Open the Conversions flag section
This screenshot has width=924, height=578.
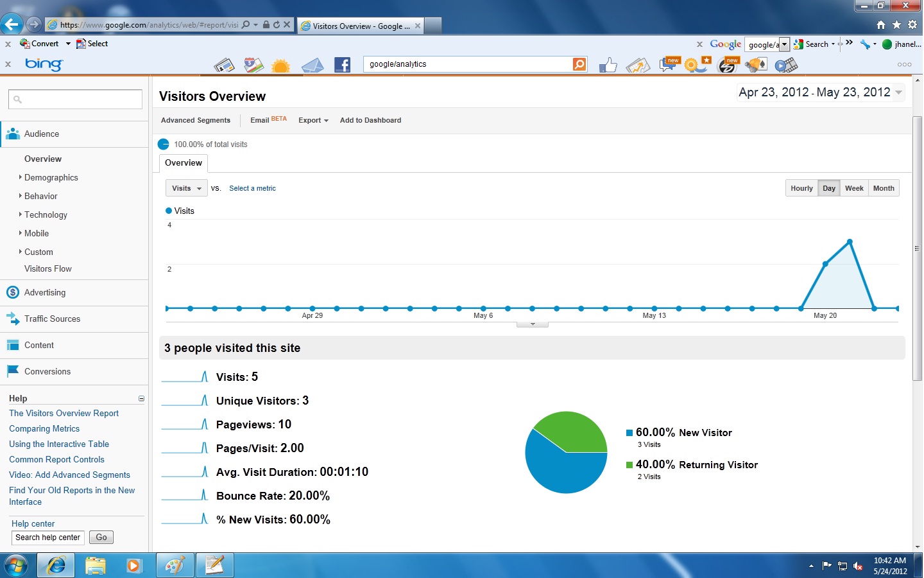[47, 372]
